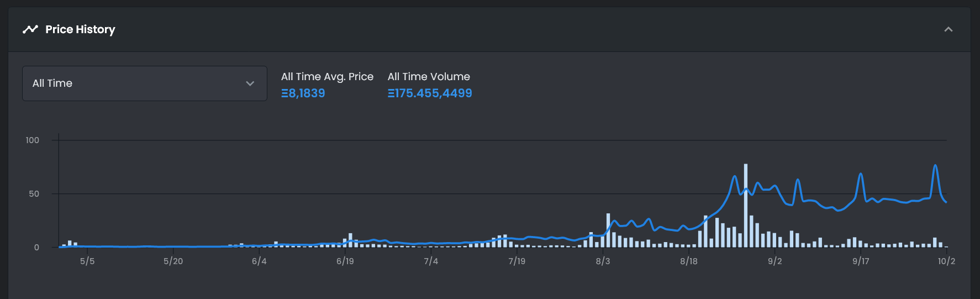Click the 8/3 date axis label
The height and width of the screenshot is (299, 980).
click(x=603, y=261)
